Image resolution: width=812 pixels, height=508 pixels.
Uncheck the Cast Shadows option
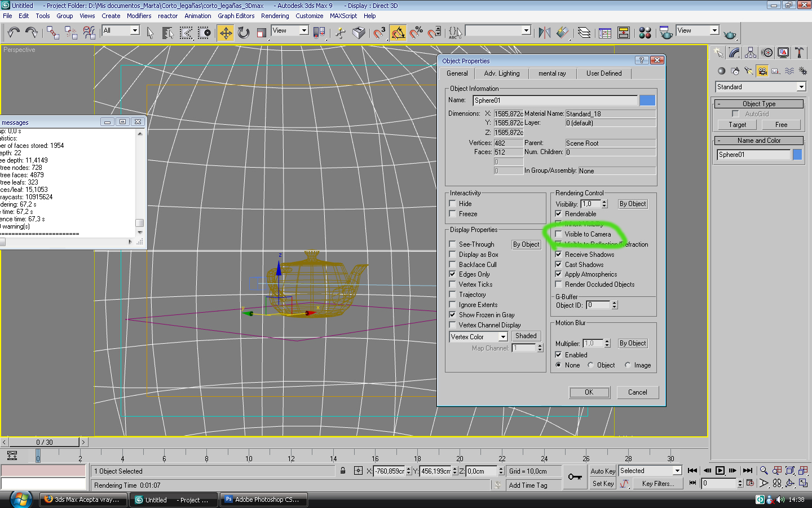click(x=559, y=264)
